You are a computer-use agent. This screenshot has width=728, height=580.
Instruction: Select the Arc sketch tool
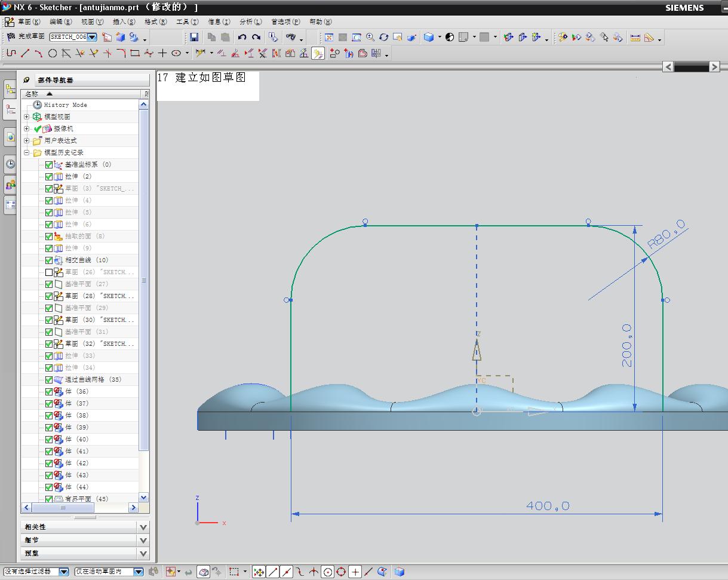tap(38, 53)
